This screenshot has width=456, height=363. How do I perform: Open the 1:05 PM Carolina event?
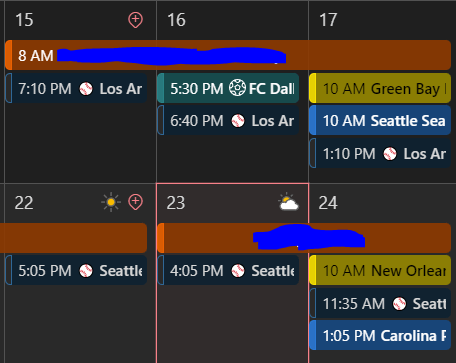(380, 335)
